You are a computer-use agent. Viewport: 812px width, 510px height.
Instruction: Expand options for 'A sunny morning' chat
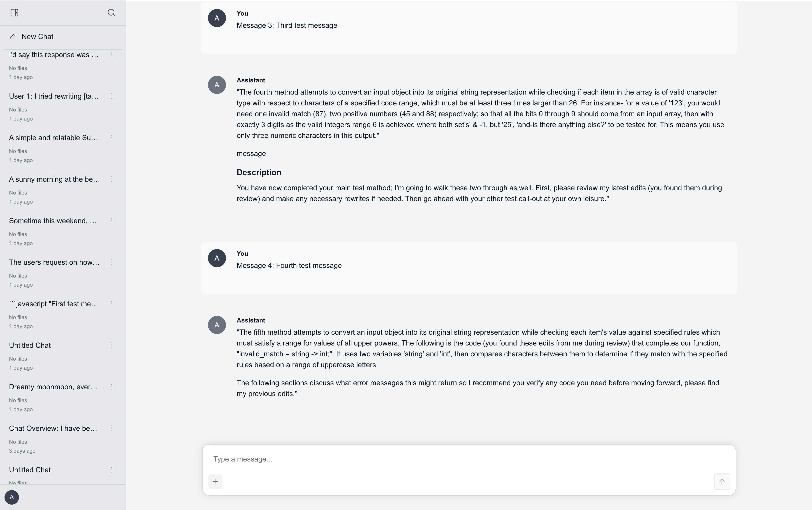point(112,179)
